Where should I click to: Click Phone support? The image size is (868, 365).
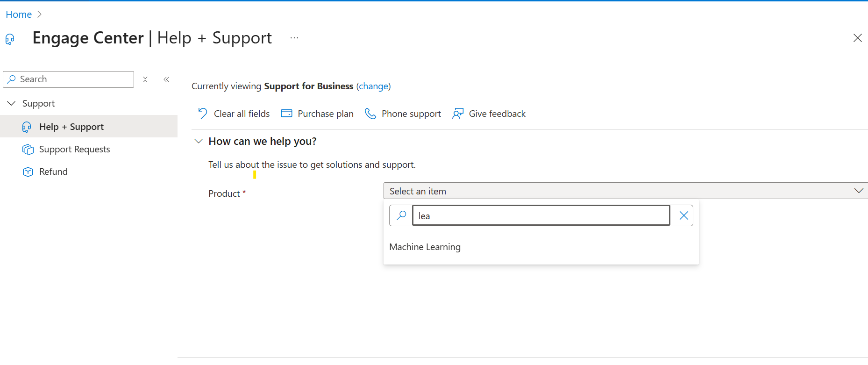tap(403, 114)
